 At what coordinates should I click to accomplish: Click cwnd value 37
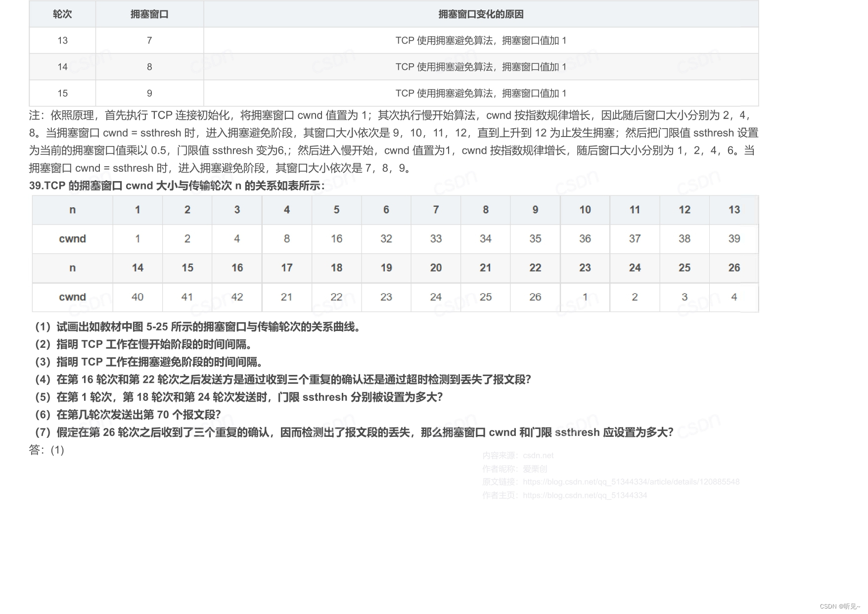pyautogui.click(x=635, y=238)
